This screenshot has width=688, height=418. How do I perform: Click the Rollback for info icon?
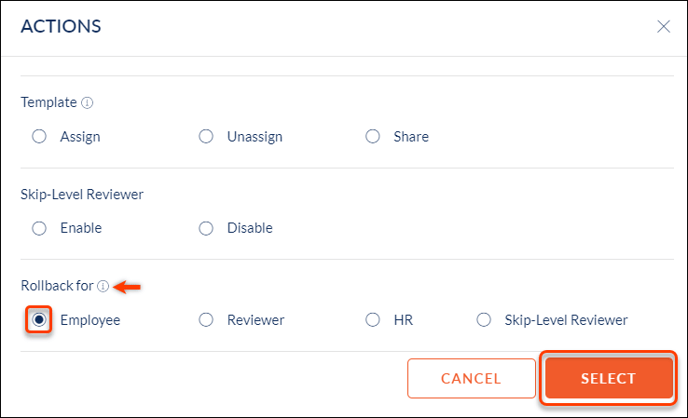coord(103,286)
